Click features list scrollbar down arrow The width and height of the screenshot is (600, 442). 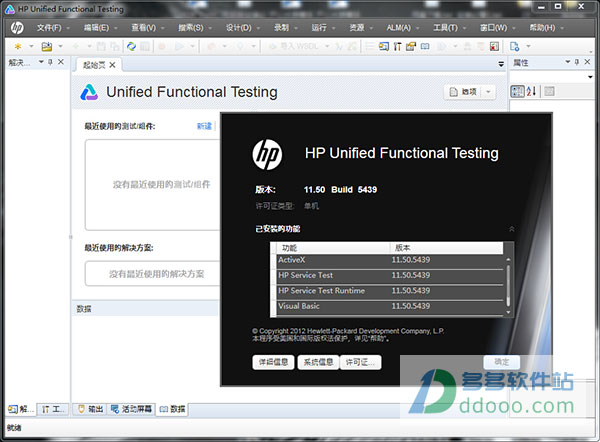pos(508,312)
